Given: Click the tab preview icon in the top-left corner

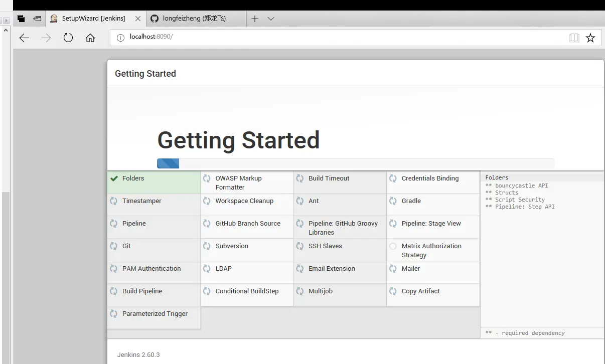Looking at the screenshot, I should pos(21,18).
